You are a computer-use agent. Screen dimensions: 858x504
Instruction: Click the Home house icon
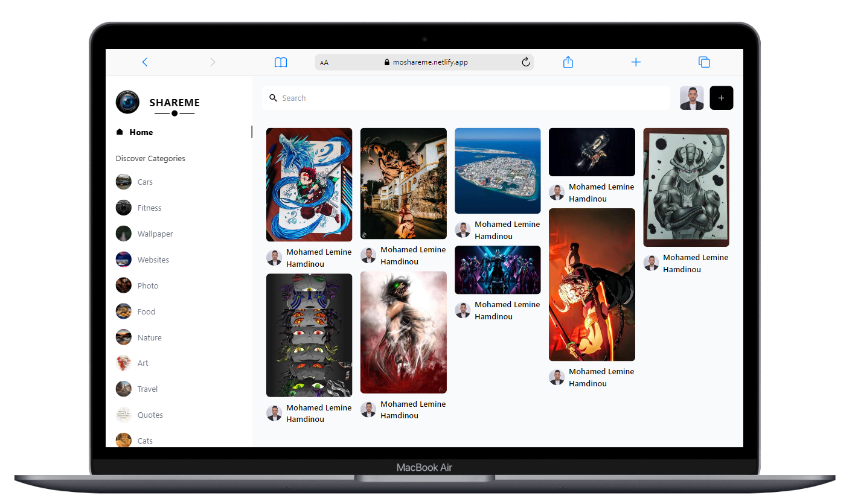(120, 132)
